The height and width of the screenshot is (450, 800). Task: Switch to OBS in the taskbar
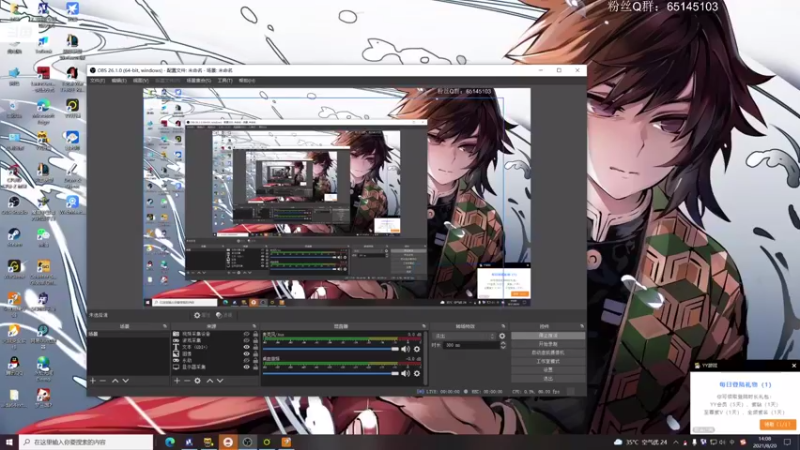247,442
